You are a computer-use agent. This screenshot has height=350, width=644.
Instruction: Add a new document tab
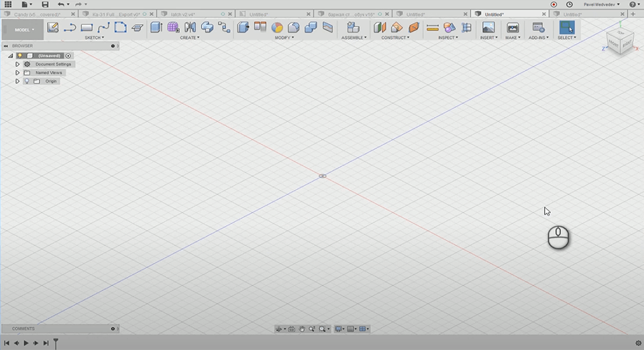coord(633,14)
